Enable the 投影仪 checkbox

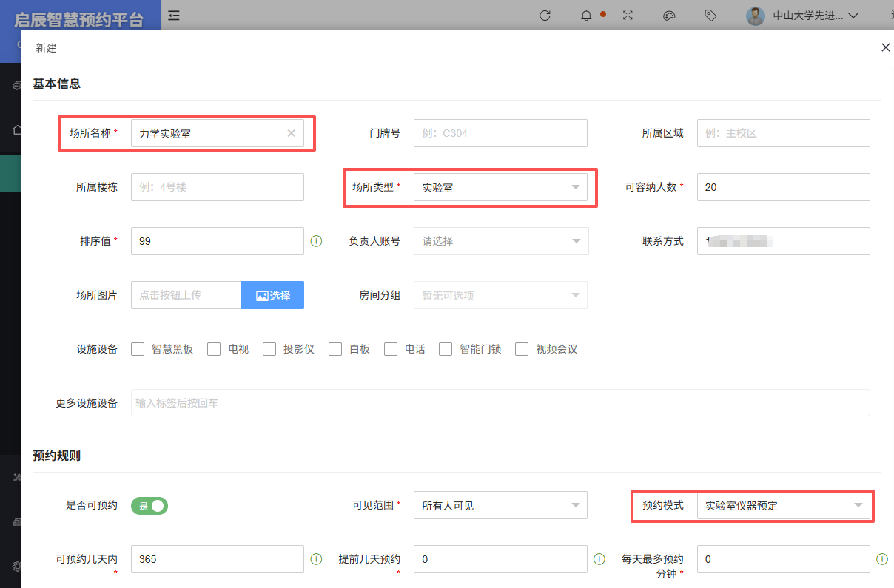point(269,349)
